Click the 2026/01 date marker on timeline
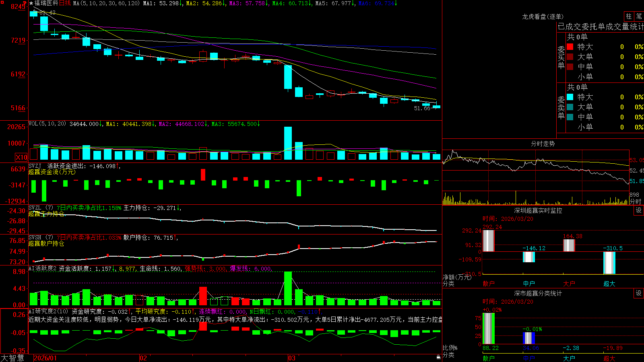The image size is (644, 362). (45, 358)
